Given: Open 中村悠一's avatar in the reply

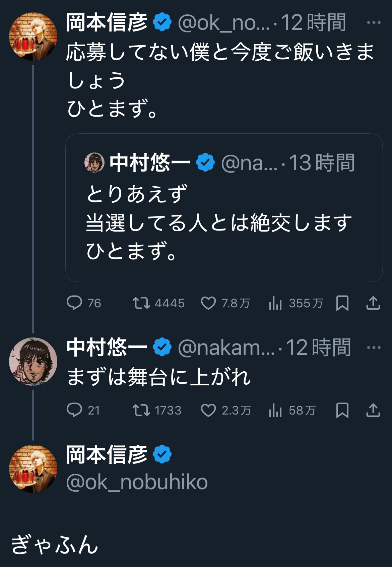Looking at the screenshot, I should coord(33,361).
